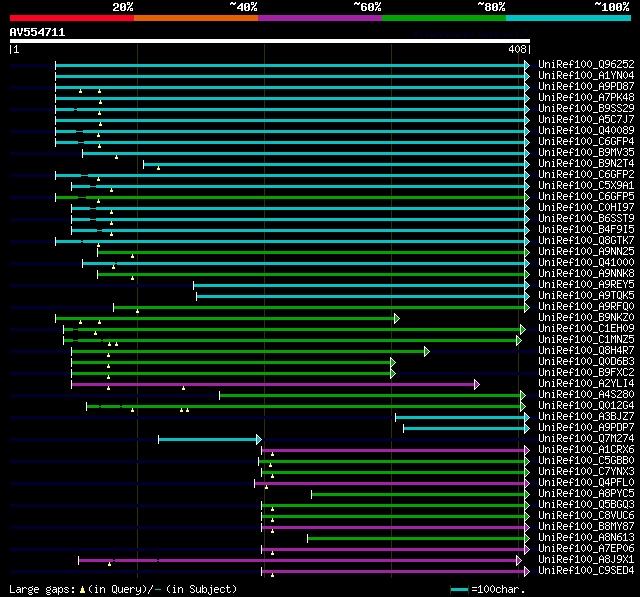Viewport: 640px width, 597px height.
Task: Select the UniRef100_A8J9X1 label
Action: tap(586, 560)
